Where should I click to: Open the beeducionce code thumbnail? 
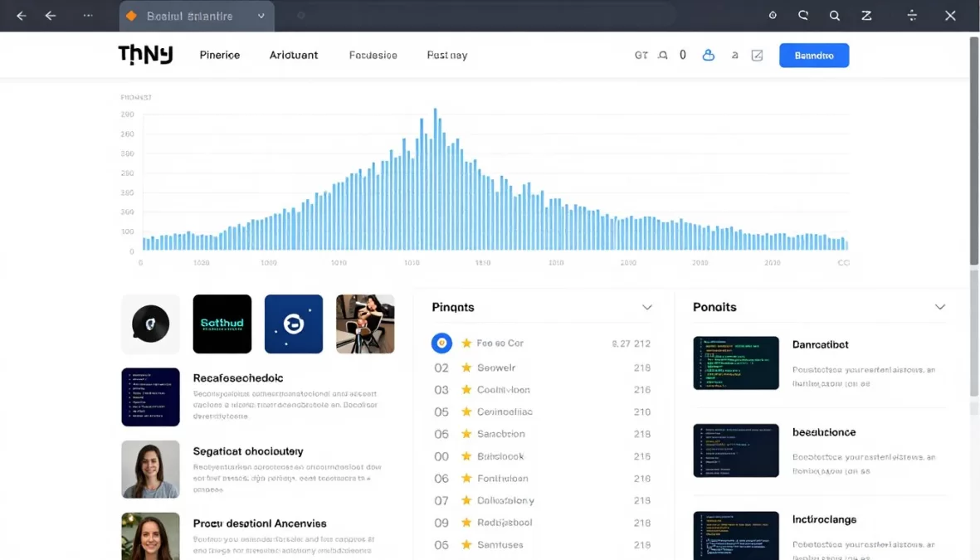736,450
